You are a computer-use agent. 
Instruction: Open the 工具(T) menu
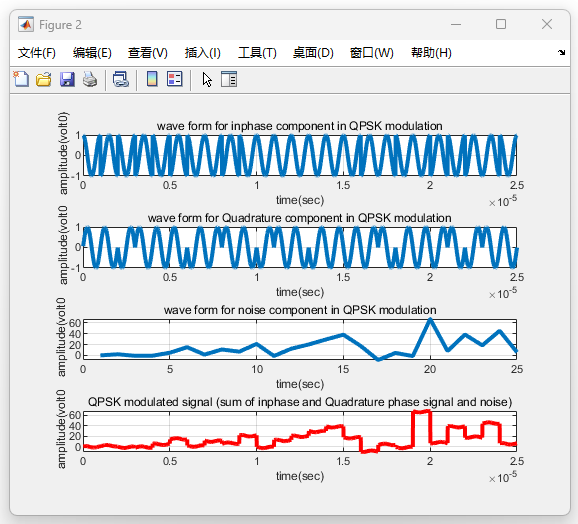(257, 53)
